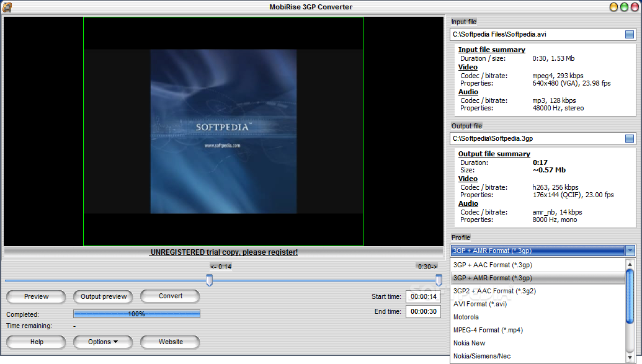Click the profile list scroll up arrow
Viewport: 642px width, 364px height.
(630, 265)
